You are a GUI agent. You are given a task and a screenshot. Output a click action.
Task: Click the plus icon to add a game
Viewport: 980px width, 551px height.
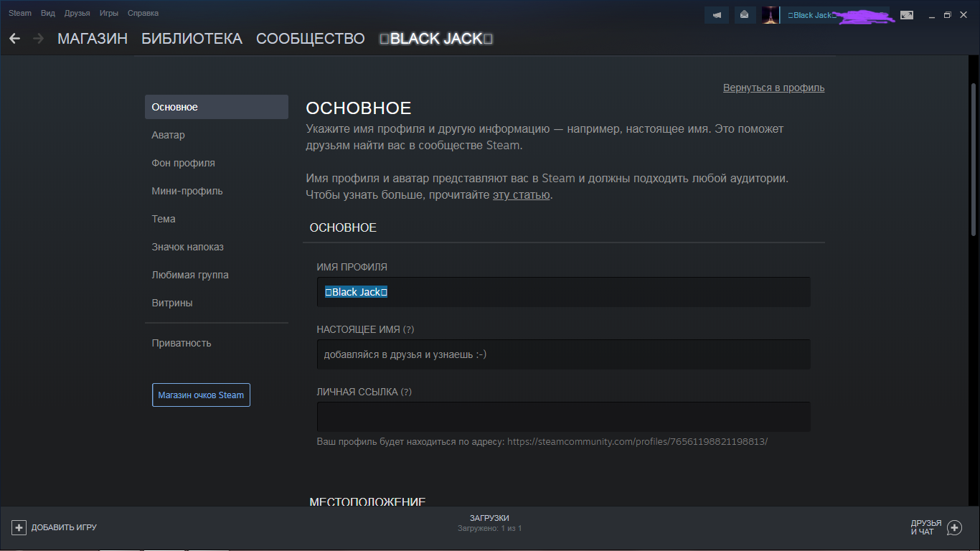(x=19, y=527)
